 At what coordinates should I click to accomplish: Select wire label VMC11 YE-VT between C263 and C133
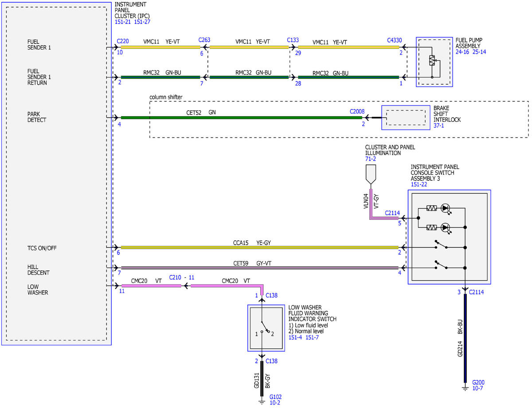tap(252, 42)
